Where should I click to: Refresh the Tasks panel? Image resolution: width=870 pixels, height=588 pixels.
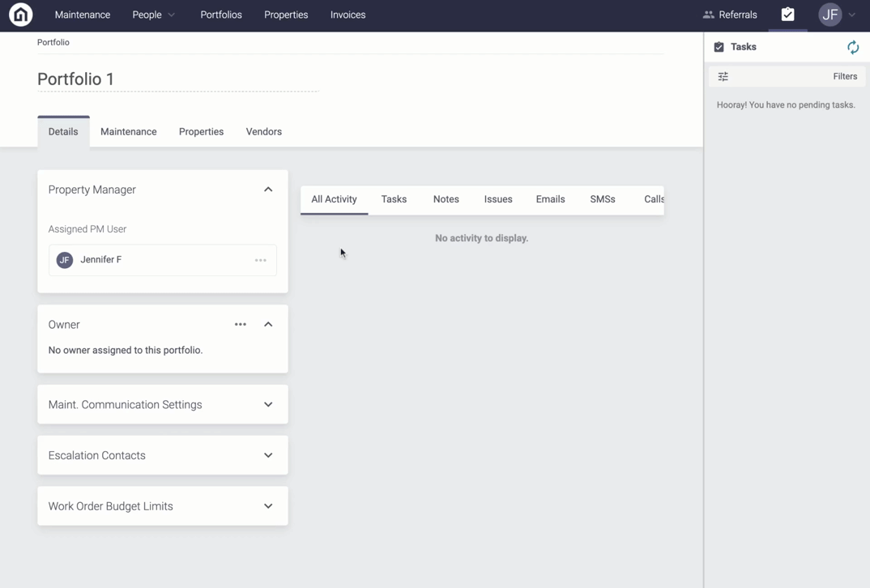point(853,48)
